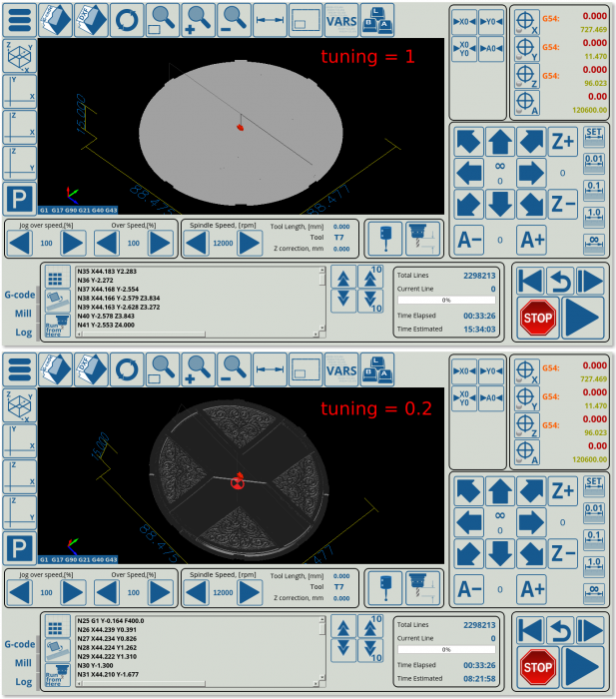Zoom in magnifier in top panel

pyautogui.click(x=198, y=20)
